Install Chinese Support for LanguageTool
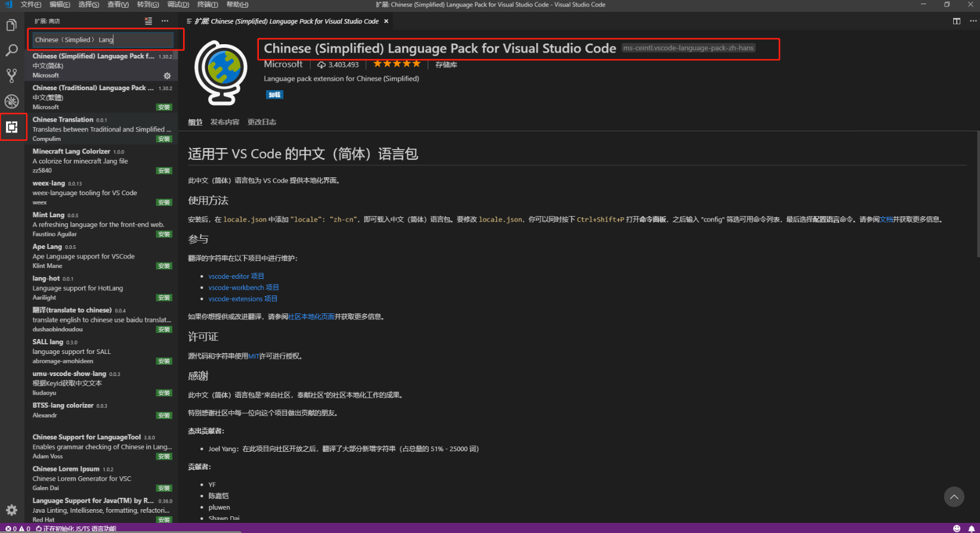The image size is (980, 533). tap(164, 457)
